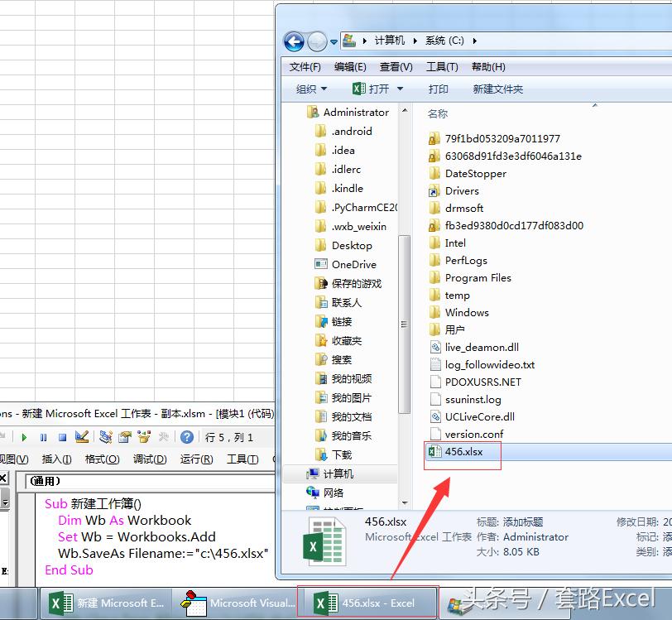Open the 帮助(H) menu in Explorer
The image size is (672, 620).
tap(488, 67)
